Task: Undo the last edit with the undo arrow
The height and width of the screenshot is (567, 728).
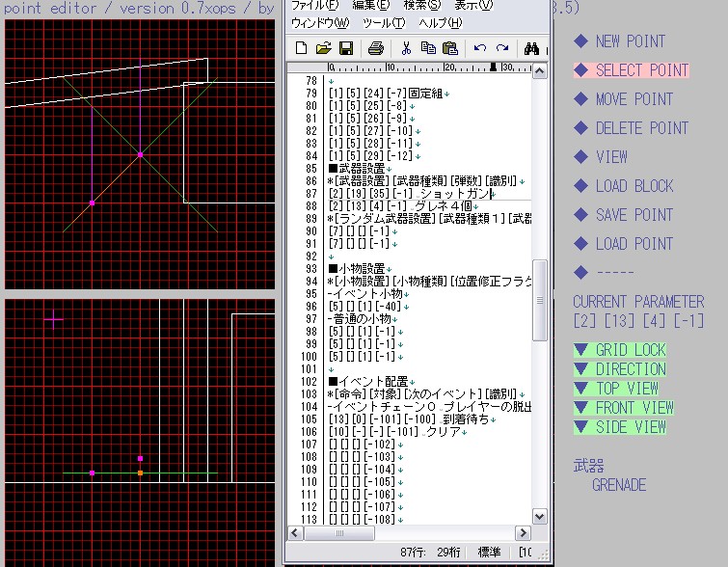Action: pos(479,48)
